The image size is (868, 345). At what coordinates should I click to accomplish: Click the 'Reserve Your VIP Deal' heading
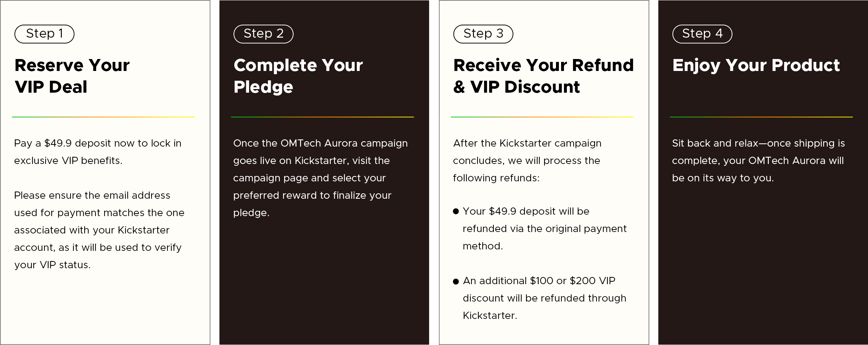coord(72,76)
